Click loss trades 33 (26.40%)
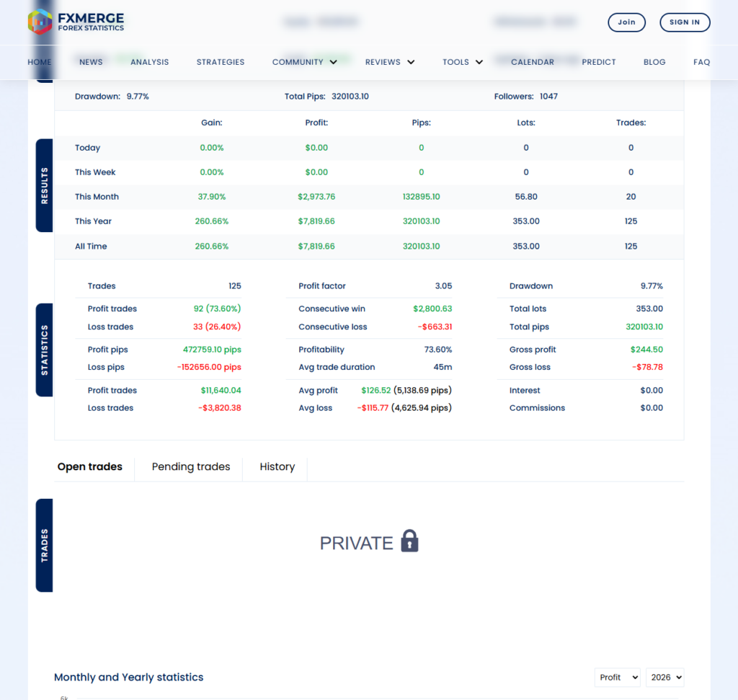The height and width of the screenshot is (700, 738). 217,327
